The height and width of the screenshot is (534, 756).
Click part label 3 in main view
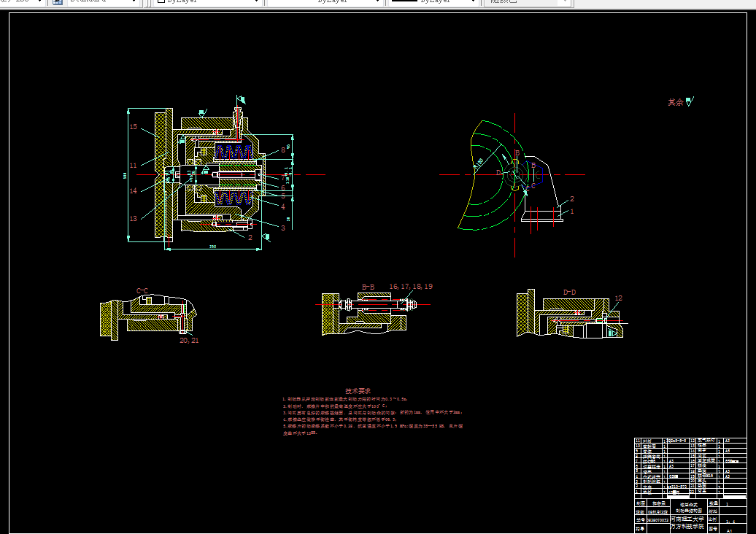pyautogui.click(x=283, y=228)
